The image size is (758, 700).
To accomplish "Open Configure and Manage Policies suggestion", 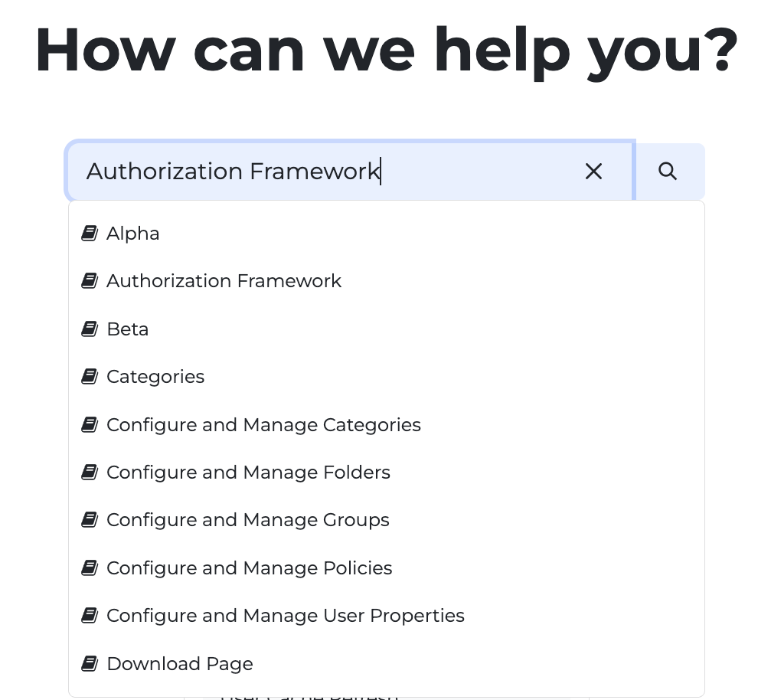I will point(249,568).
